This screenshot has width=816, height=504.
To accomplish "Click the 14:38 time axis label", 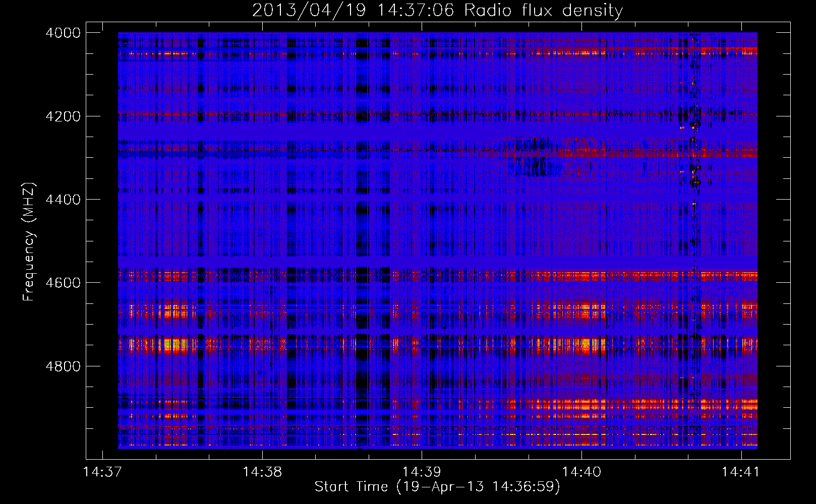I will coord(262,472).
